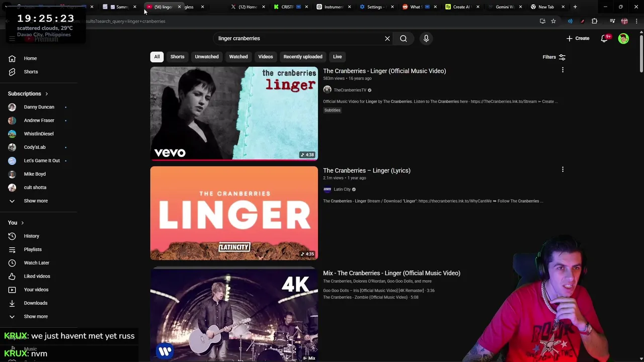Play the Latin City Linger lyrics thumbnail
The image size is (644, 362).
coord(234,213)
